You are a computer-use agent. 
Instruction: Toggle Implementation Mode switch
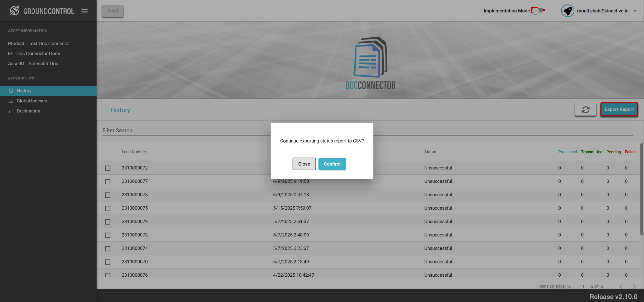tap(537, 11)
